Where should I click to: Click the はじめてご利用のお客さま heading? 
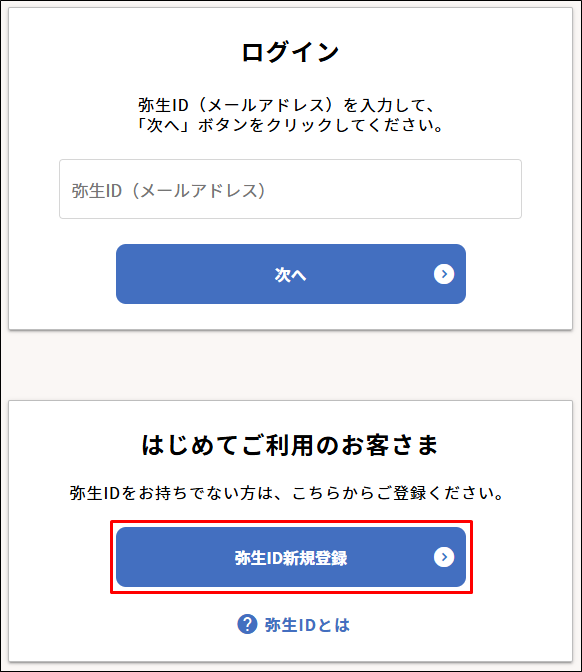[290, 444]
